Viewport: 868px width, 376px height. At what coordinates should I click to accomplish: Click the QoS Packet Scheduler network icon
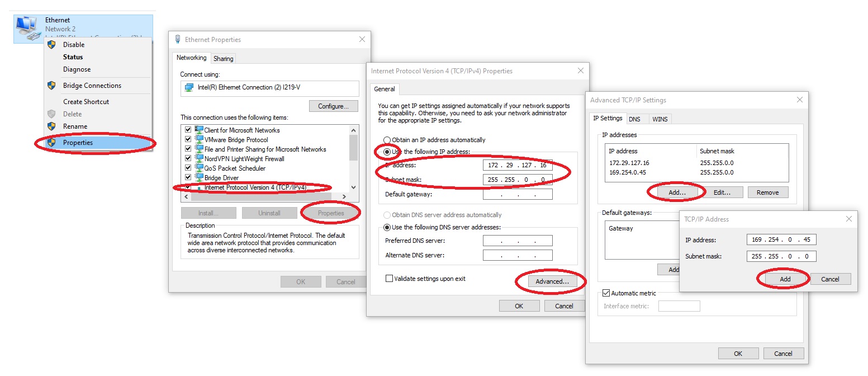[200, 168]
